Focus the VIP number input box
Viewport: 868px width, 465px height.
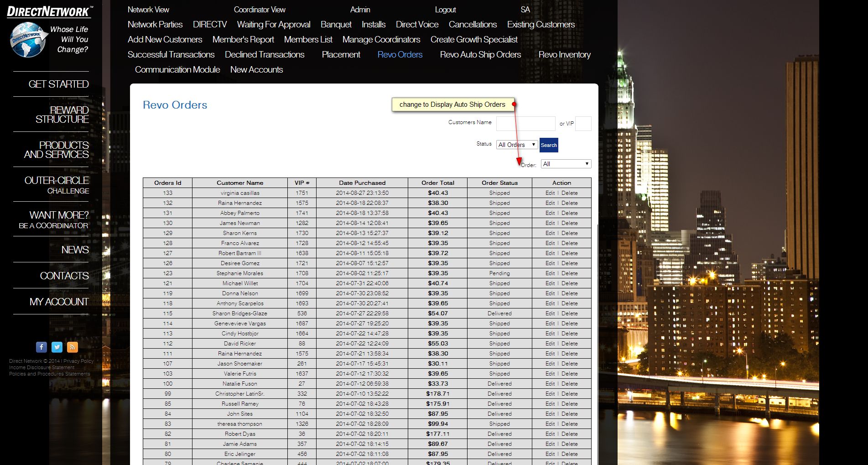click(x=583, y=124)
